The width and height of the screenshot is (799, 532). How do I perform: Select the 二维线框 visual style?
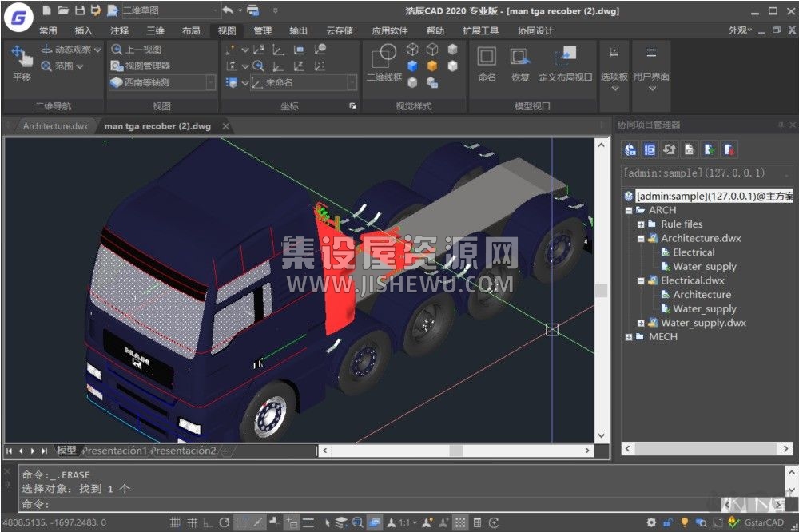pyautogui.click(x=384, y=63)
